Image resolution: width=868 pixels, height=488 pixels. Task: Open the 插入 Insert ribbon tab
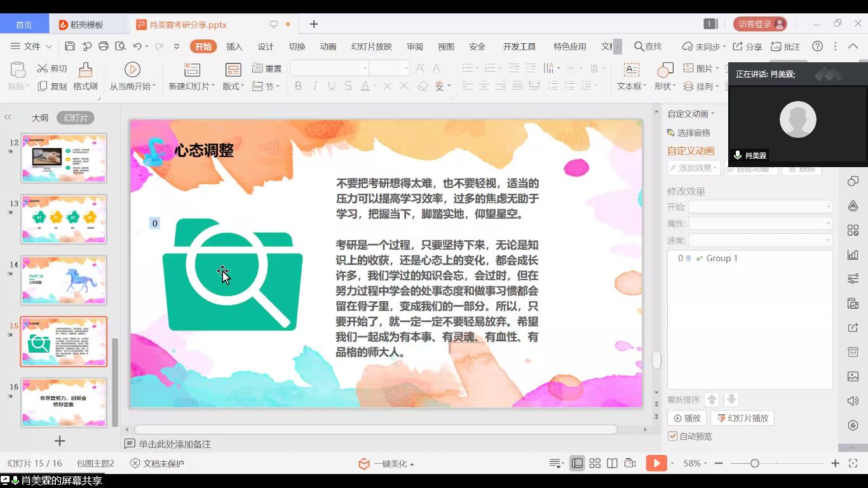[234, 46]
